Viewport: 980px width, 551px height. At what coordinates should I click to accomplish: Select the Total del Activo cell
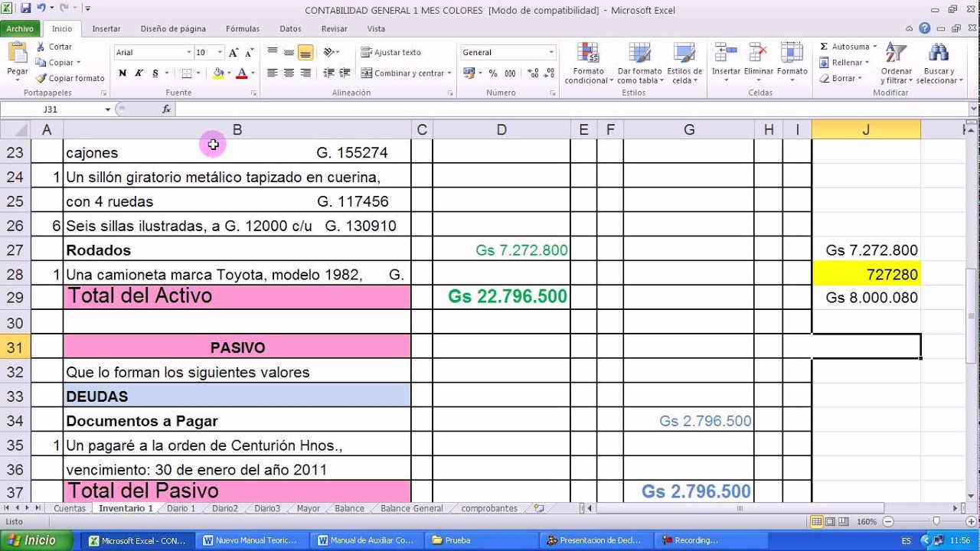click(x=237, y=296)
